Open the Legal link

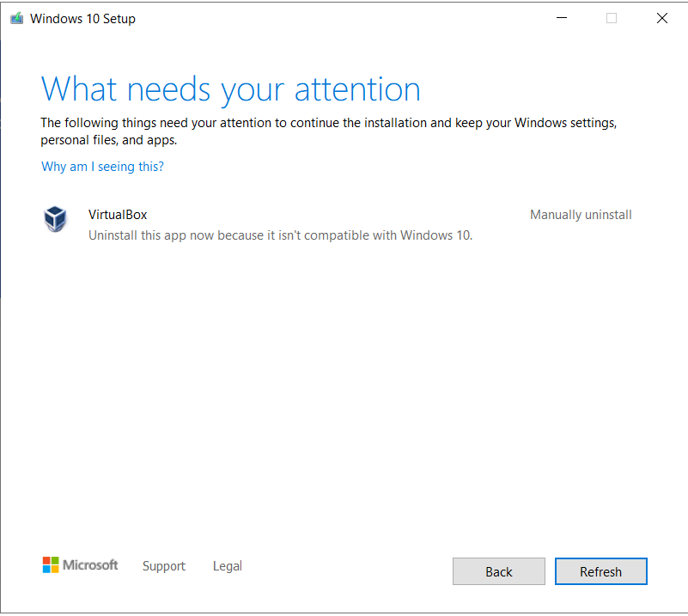point(228,566)
